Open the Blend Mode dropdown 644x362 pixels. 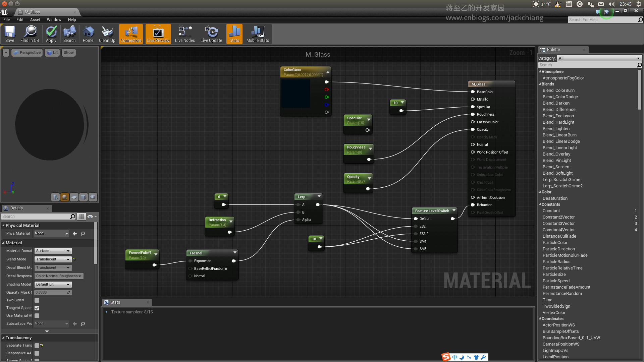pyautogui.click(x=53, y=259)
